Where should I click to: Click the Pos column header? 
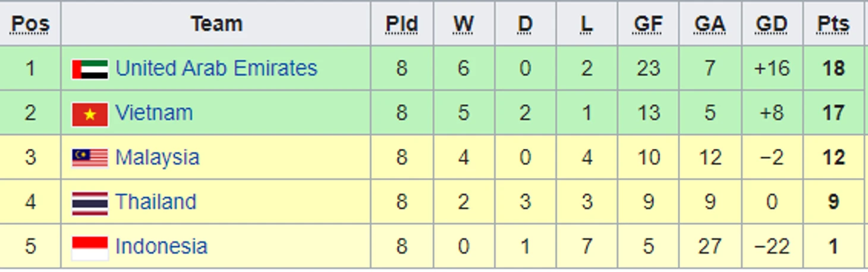pyautogui.click(x=30, y=24)
